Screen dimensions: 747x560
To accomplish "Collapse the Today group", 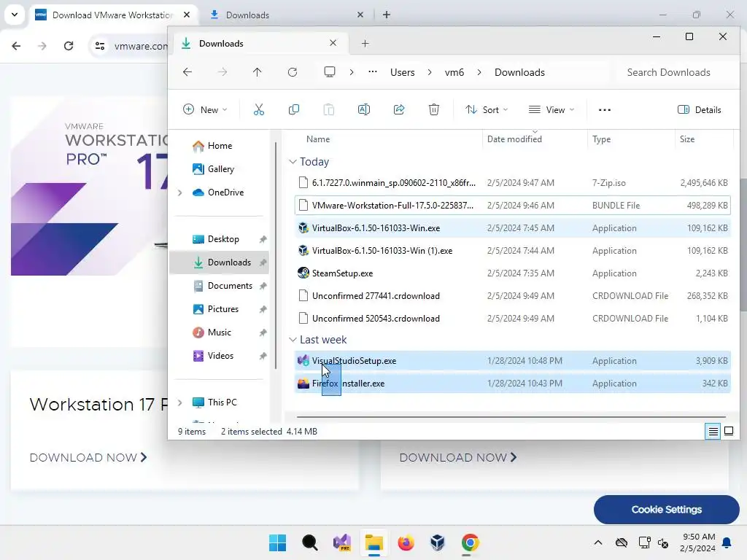I will pyautogui.click(x=293, y=162).
